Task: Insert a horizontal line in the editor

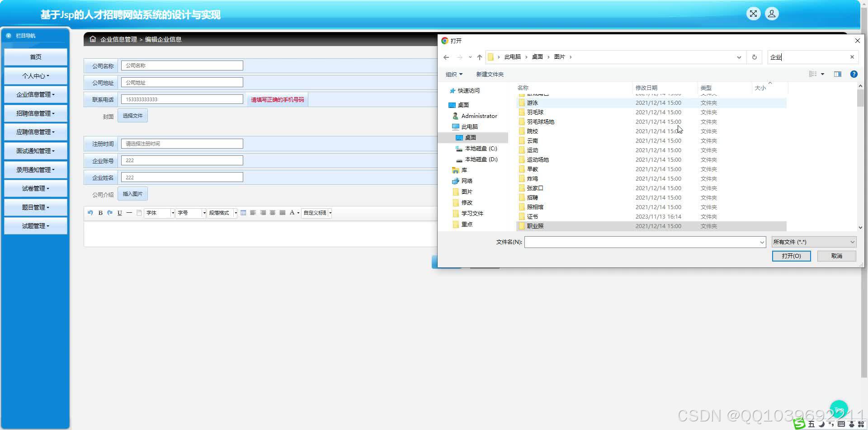Action: point(129,213)
